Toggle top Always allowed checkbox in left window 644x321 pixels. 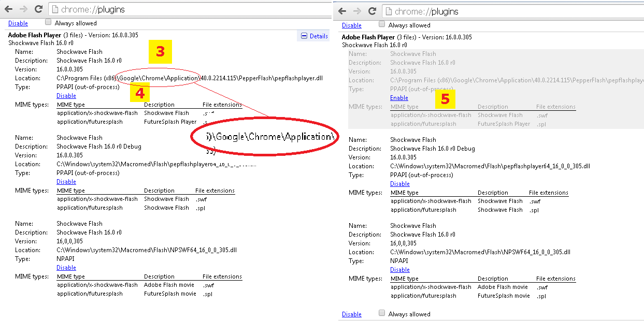[x=48, y=22]
